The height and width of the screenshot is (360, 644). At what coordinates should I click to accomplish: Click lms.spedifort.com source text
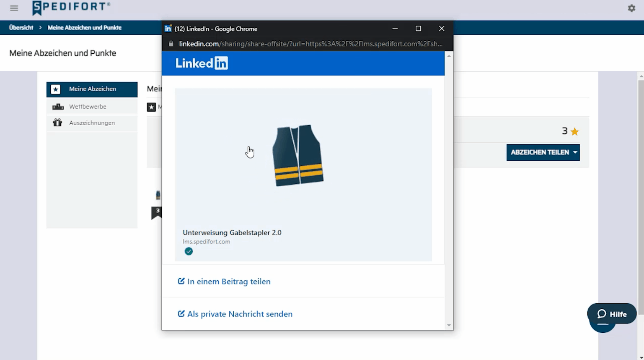(x=206, y=242)
